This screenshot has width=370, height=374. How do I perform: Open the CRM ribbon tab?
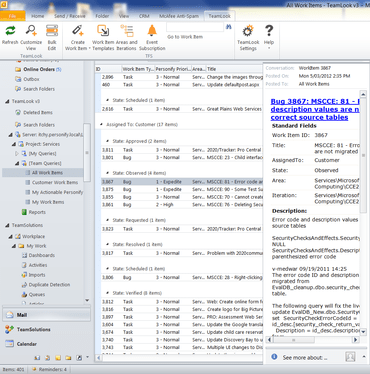tap(144, 16)
